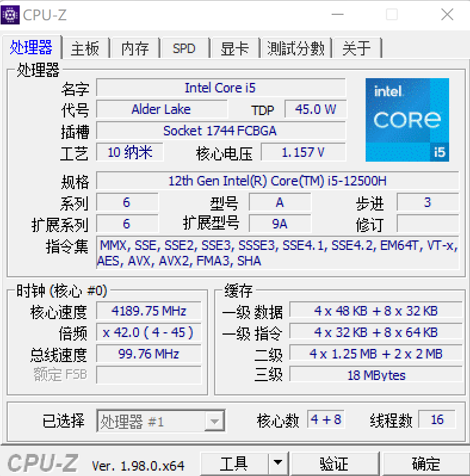Click the process value 10 纳米
The image size is (470, 476).
coord(129,152)
